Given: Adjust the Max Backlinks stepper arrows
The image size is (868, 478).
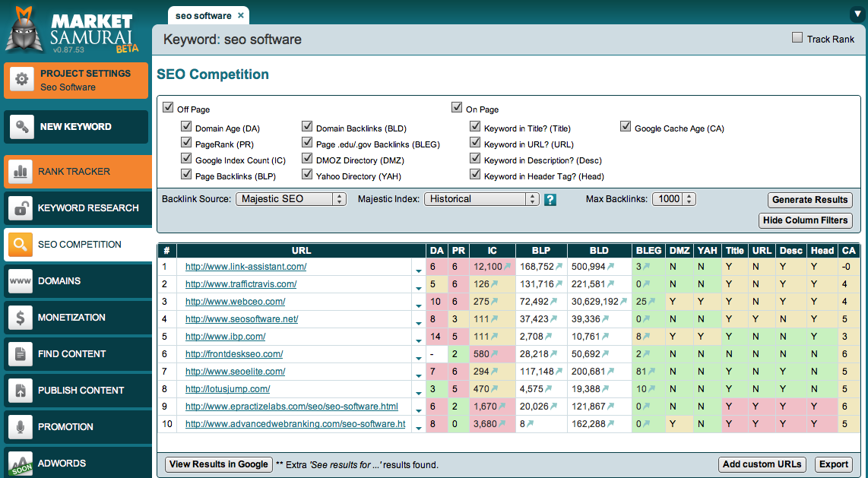Looking at the screenshot, I should point(689,199).
